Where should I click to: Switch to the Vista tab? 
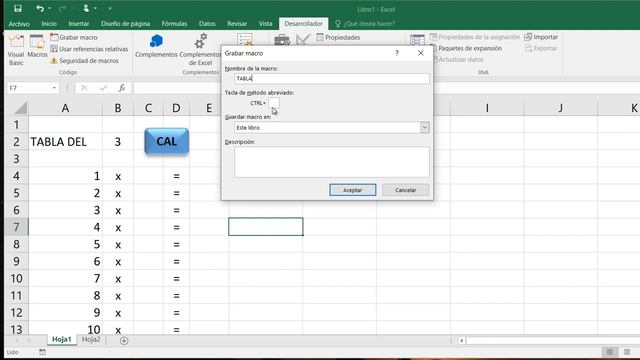tap(265, 24)
